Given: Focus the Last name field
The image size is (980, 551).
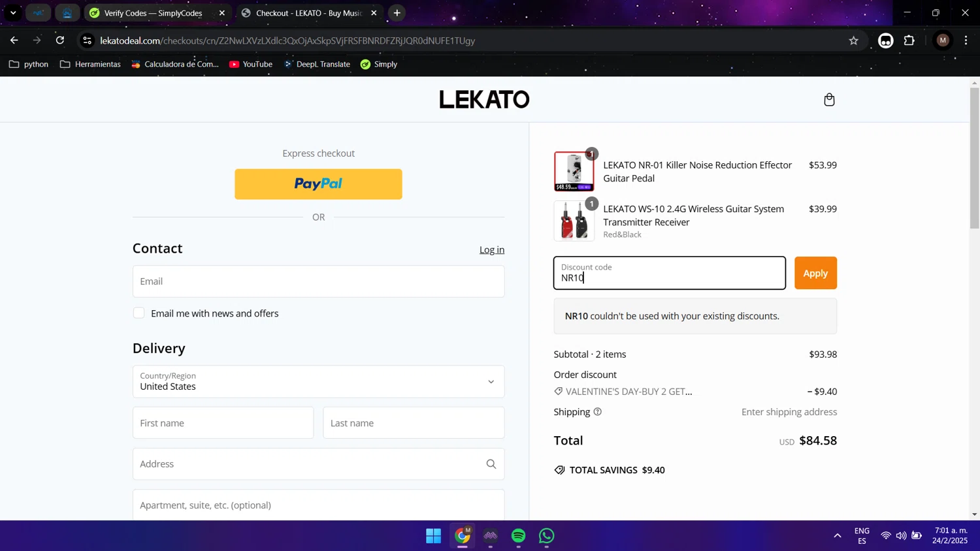Looking at the screenshot, I should pos(414,423).
